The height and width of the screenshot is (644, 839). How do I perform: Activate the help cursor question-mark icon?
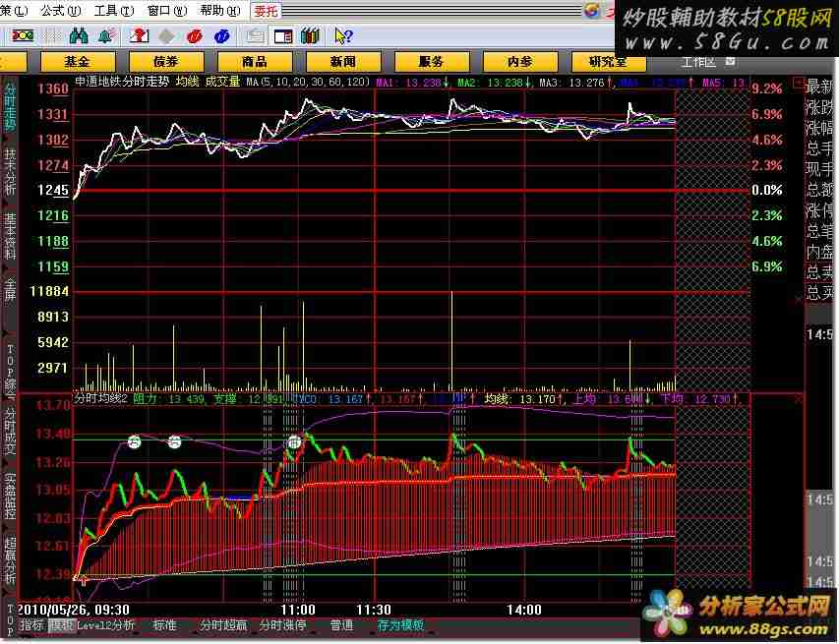tap(342, 36)
